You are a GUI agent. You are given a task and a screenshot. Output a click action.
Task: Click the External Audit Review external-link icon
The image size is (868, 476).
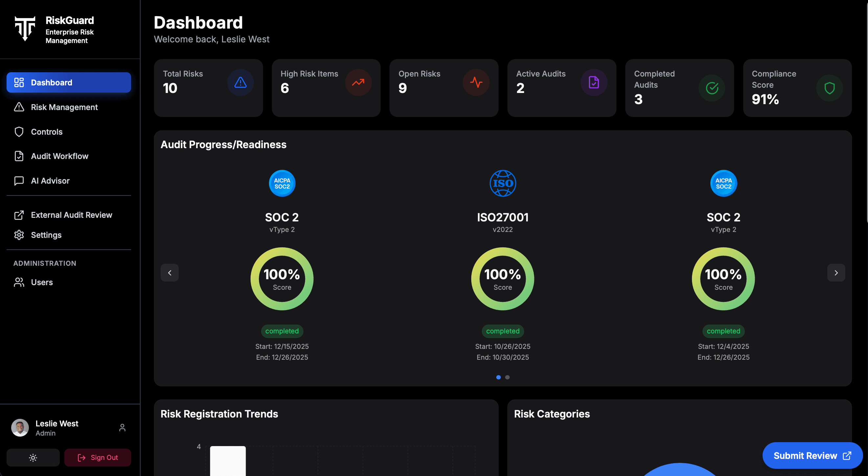pos(19,215)
